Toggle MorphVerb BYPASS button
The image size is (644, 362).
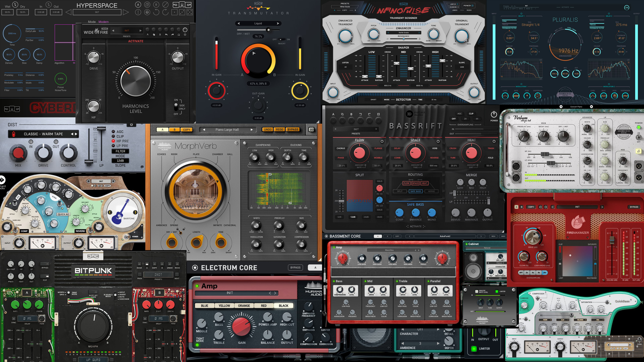[x=293, y=129]
